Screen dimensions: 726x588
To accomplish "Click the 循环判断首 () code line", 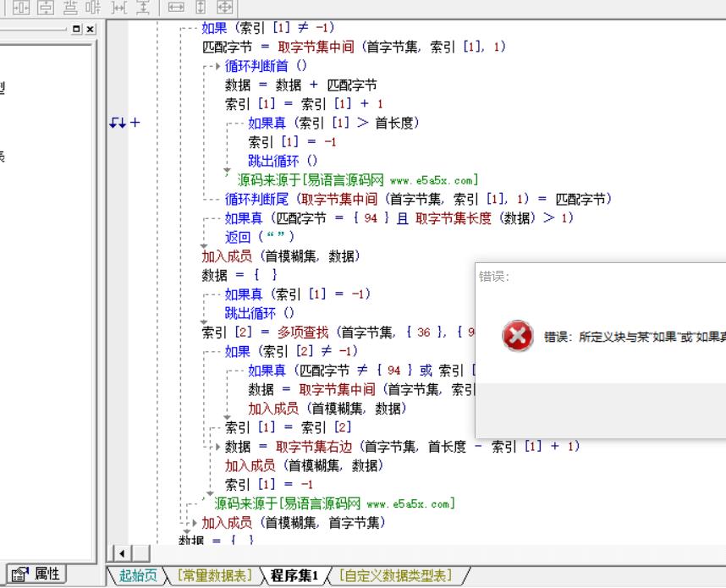I will [267, 66].
